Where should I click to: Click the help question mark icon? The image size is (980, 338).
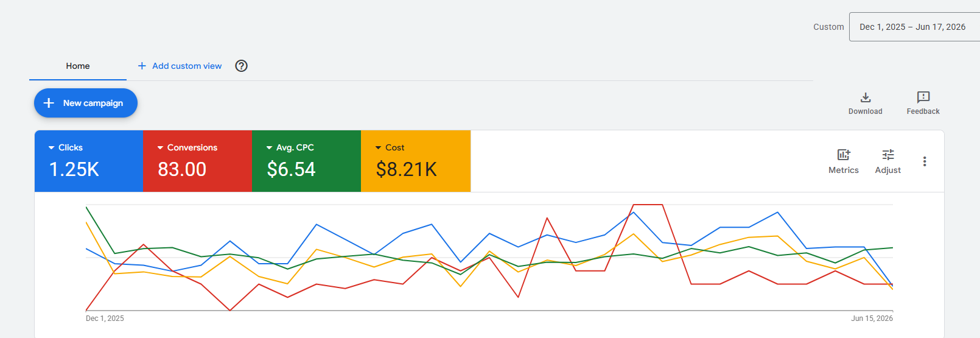242,66
